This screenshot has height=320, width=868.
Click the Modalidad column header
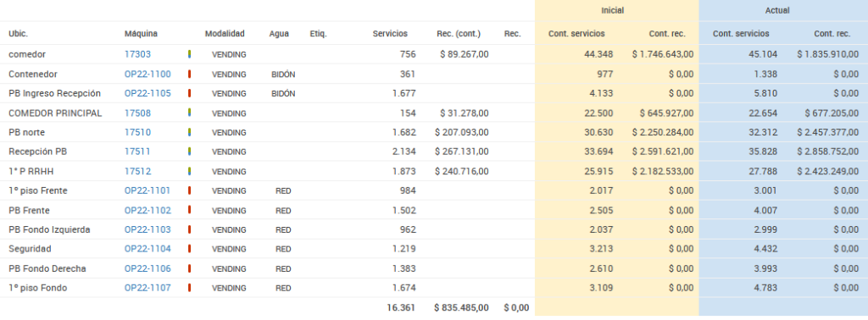[225, 34]
